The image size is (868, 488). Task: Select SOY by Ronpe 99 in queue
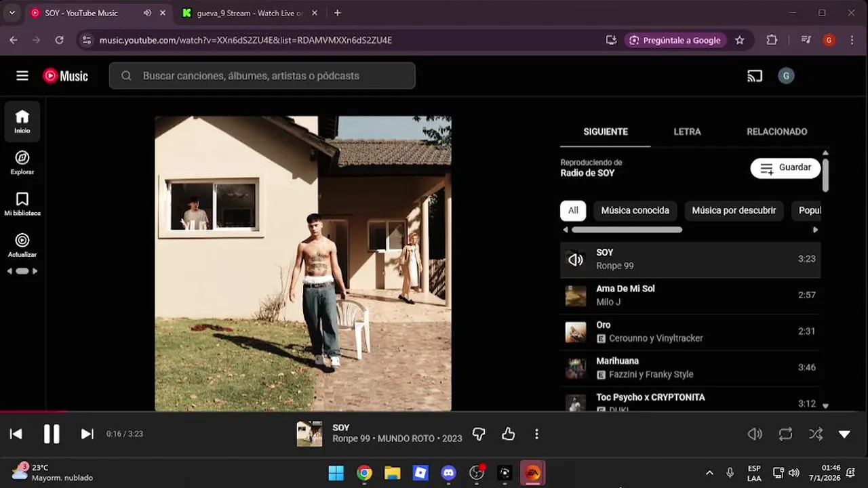coord(690,259)
